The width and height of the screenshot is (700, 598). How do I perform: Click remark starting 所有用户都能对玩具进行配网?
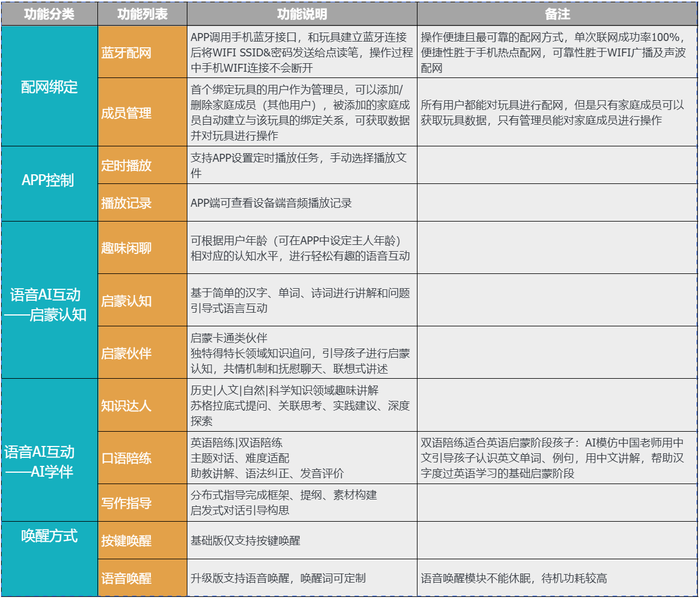tap(557, 112)
